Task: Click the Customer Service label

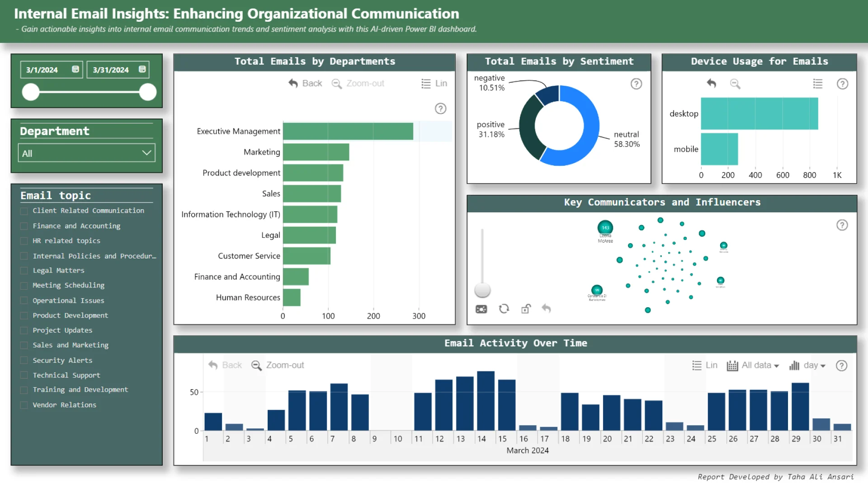Action: (249, 256)
